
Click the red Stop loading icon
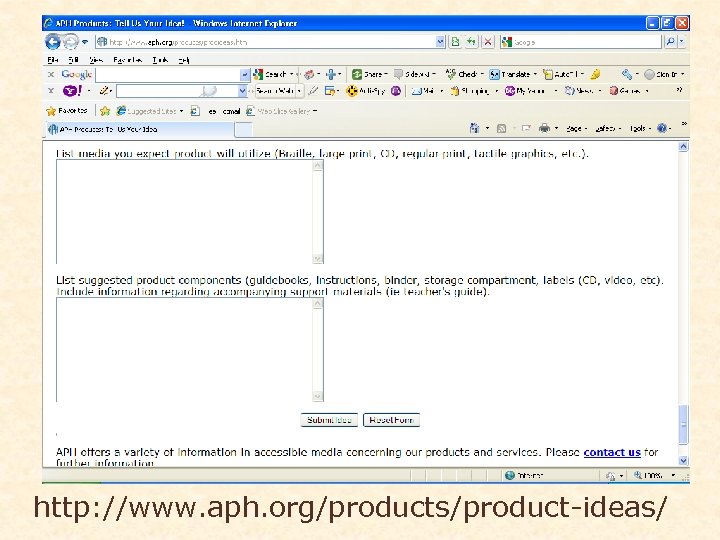488,42
